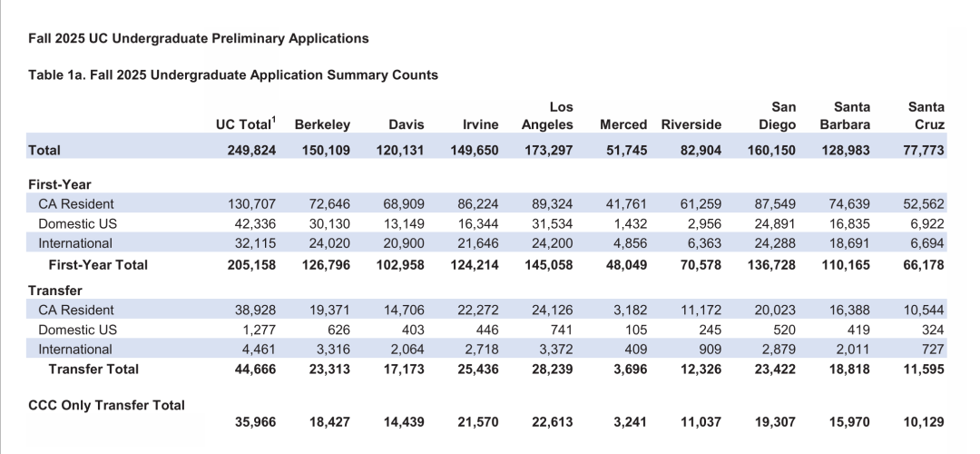
Task: Click the 'Total' row label
Action: coord(44,150)
